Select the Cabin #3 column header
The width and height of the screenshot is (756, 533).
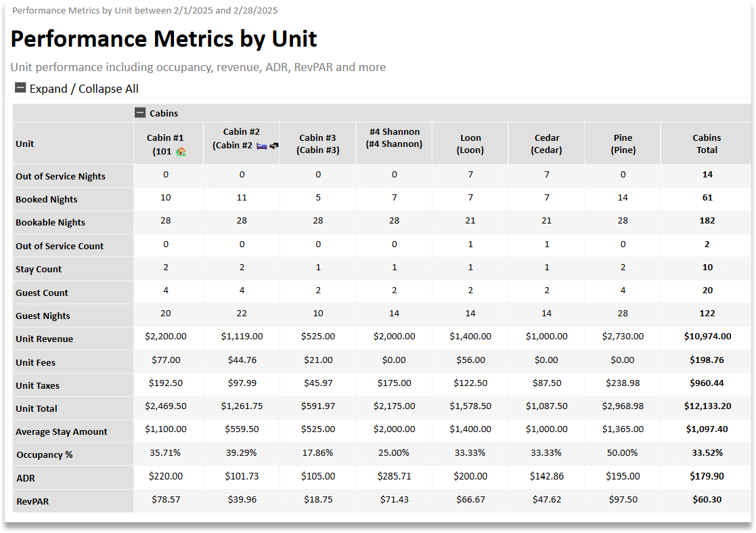pyautogui.click(x=317, y=142)
